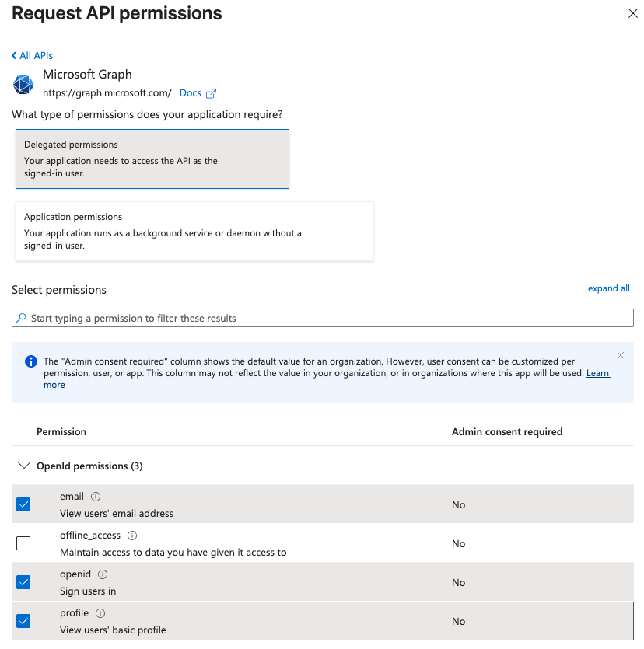Show info tooltip for email permission
Screen dimensions: 644x649
click(96, 496)
